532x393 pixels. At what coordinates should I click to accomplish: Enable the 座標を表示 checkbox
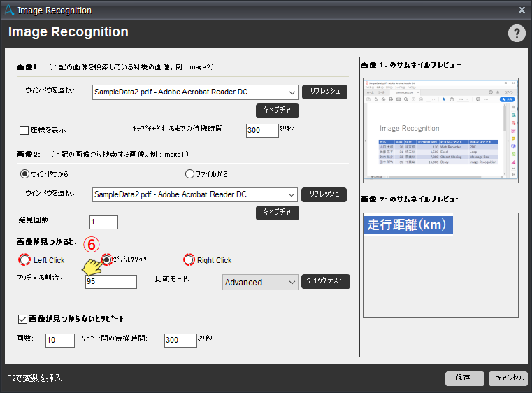click(x=24, y=130)
